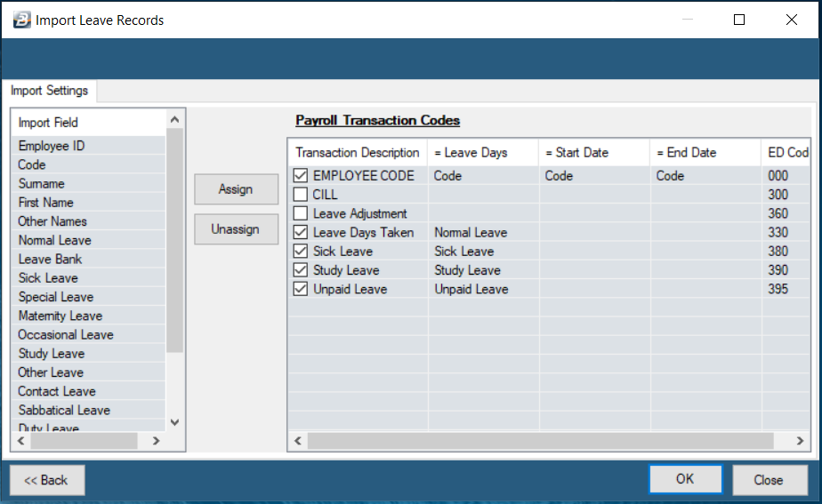
Task: Click Study Leave in Leave Days column
Action: click(483, 270)
